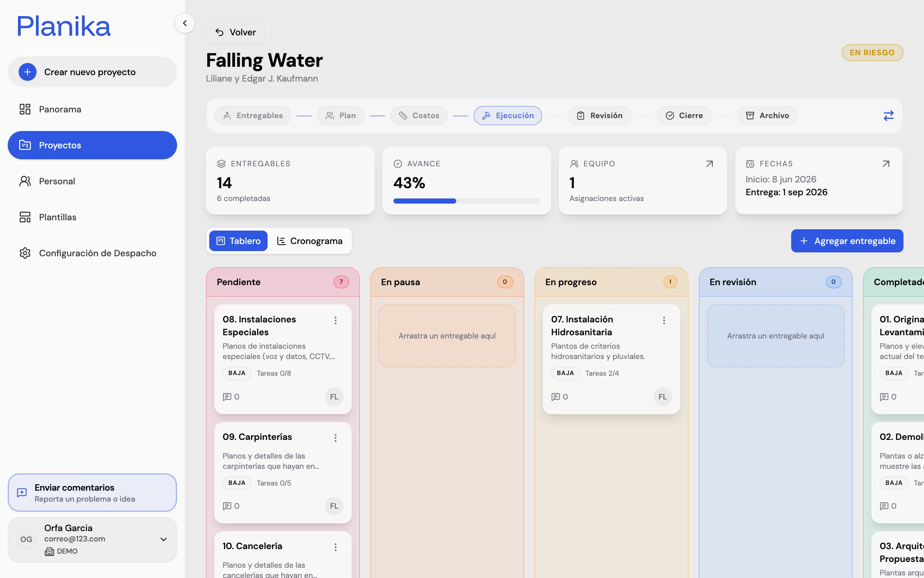This screenshot has height=578, width=924.
Task: Open the 10. Cancelería card title
Action: (252, 546)
